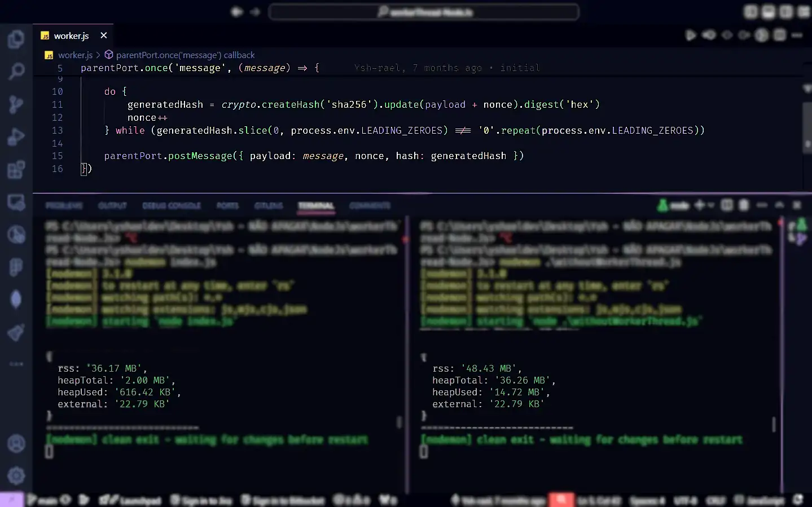Click the left terminal pane scrollbar
This screenshot has height=507, width=812.
click(400, 422)
